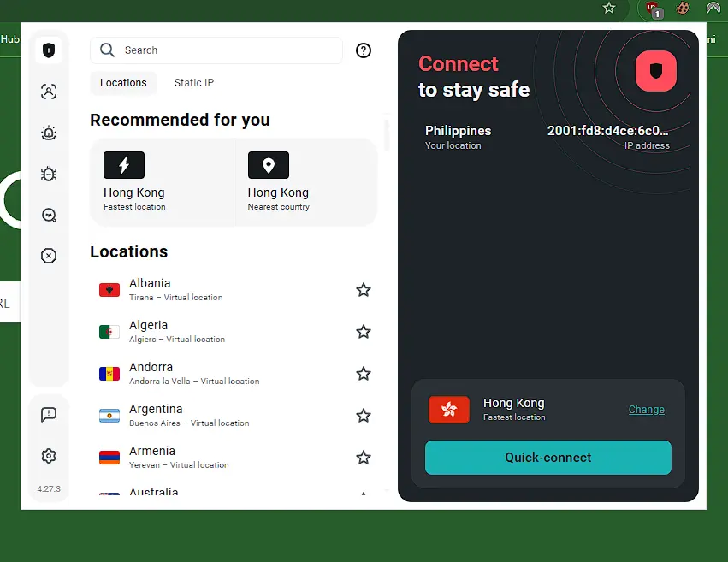This screenshot has width=728, height=562.
Task: Click into the Search input field
Action: 216,50
